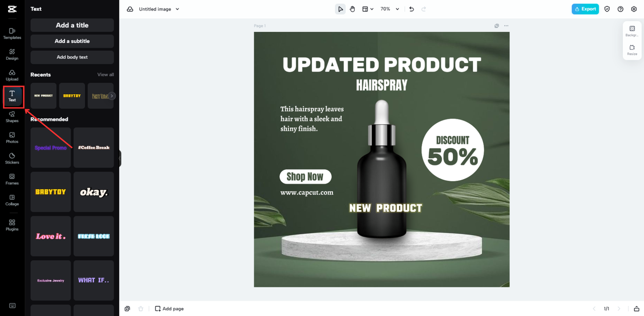Screen dimensions: 644x316
Task: Open the Plugins sidebar panel
Action: (12, 225)
